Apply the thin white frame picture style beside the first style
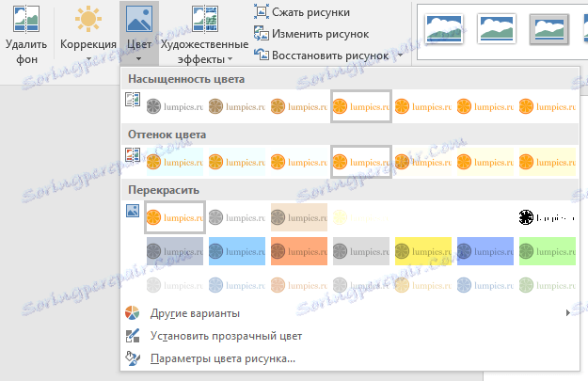This screenshot has height=381, width=588. coord(497,29)
